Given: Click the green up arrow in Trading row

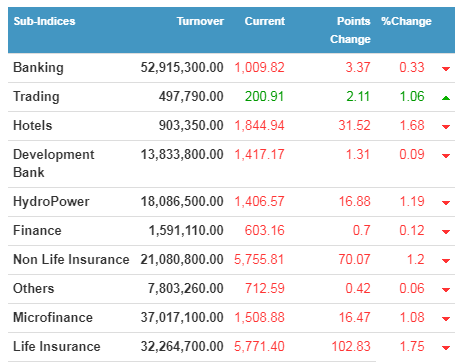Looking at the screenshot, I should 446,98.
